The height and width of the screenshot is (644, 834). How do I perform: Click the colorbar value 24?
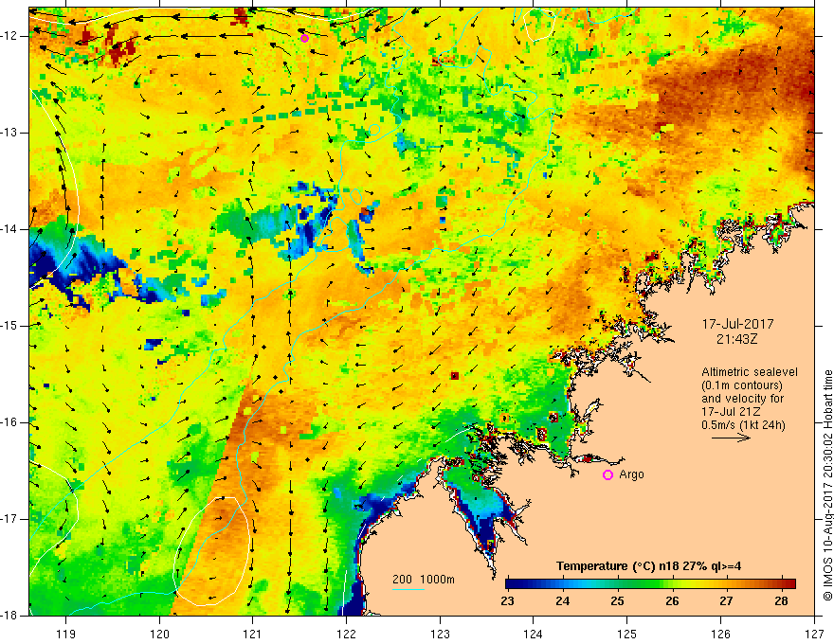pos(562,601)
